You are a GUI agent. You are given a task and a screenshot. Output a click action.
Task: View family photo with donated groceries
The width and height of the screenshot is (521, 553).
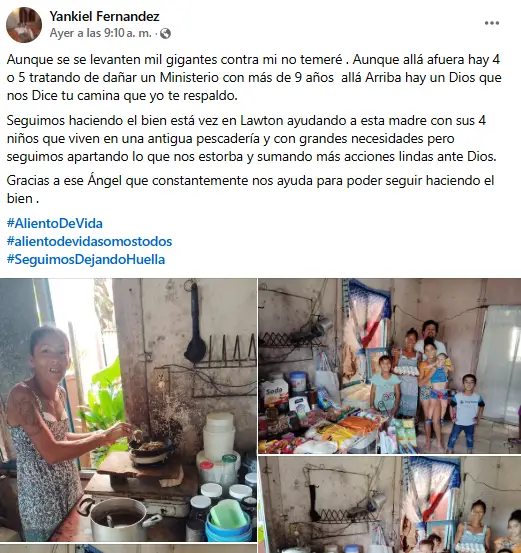click(x=390, y=366)
